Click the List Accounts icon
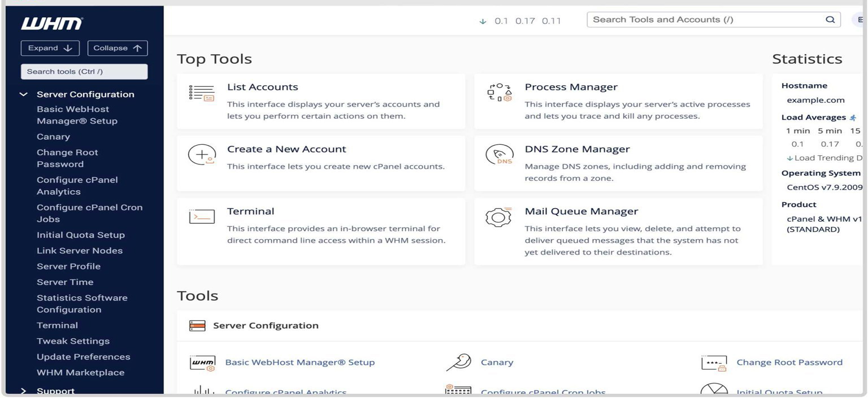Viewport: 868px width, 398px height. pos(202,93)
